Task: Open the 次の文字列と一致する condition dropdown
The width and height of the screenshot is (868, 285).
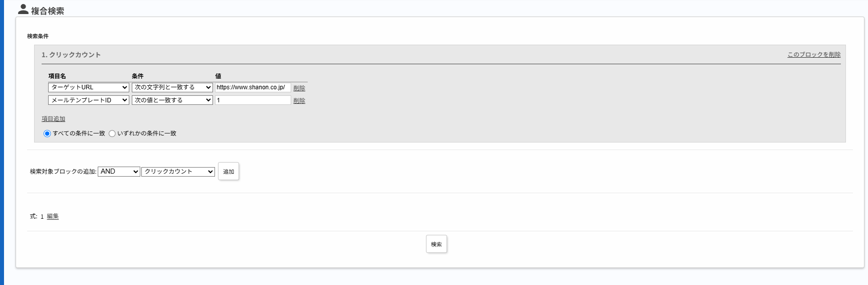Action: (172, 87)
